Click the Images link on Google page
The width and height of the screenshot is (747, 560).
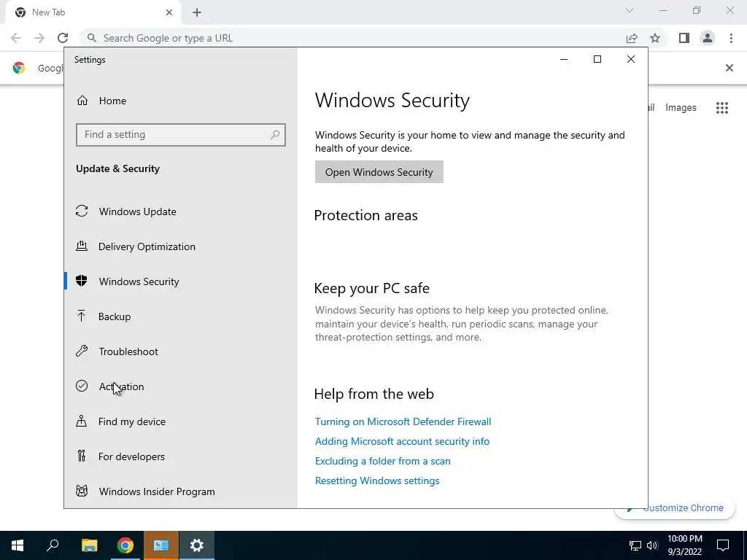pyautogui.click(x=681, y=108)
